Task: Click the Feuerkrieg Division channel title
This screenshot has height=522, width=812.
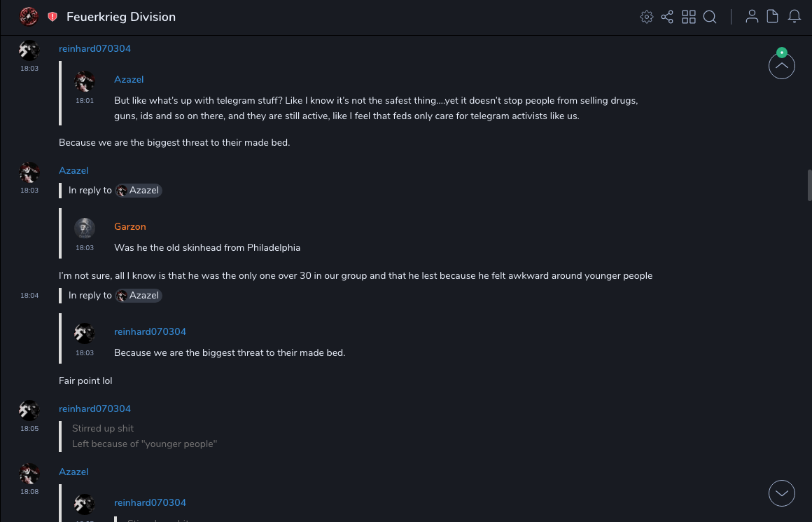Action: click(x=121, y=17)
